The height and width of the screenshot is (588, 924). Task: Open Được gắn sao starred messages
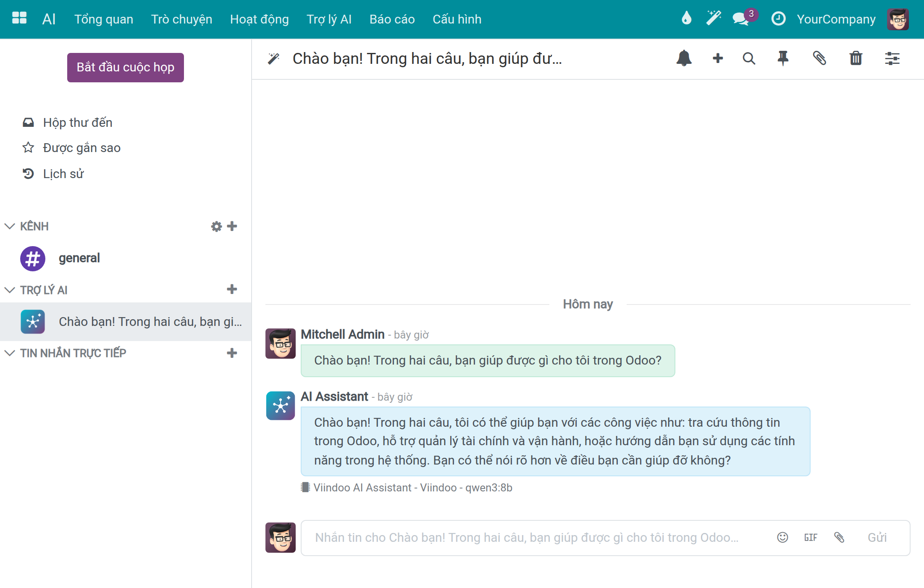81,148
